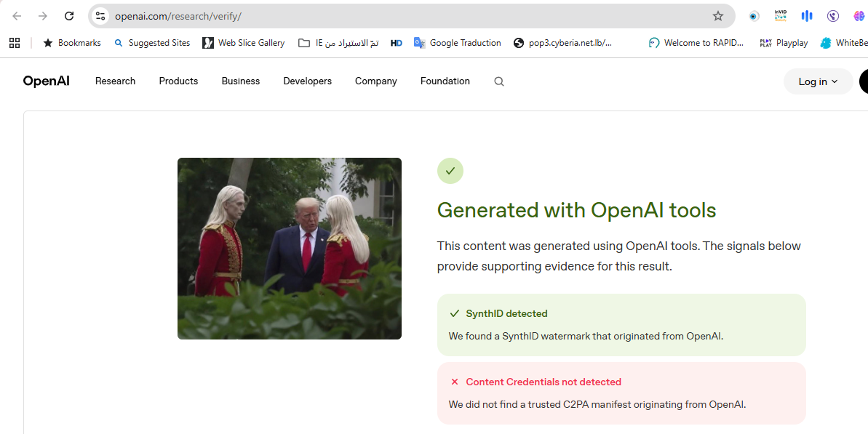View site information icon in address bar
Viewport: 868px width, 434px height.
coord(100,16)
